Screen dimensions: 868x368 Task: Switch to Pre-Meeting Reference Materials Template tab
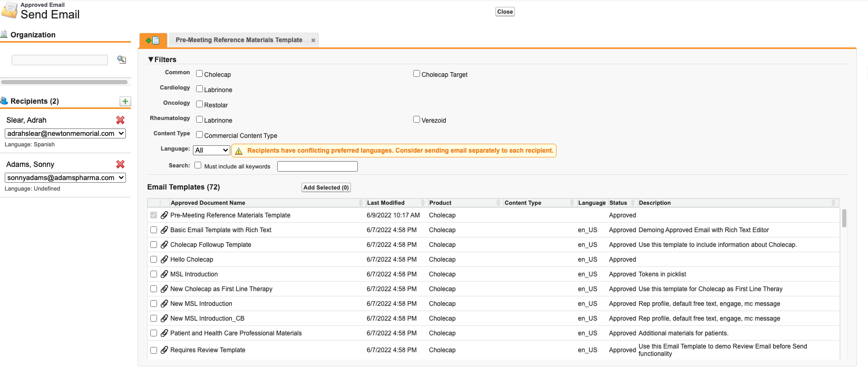click(x=239, y=40)
